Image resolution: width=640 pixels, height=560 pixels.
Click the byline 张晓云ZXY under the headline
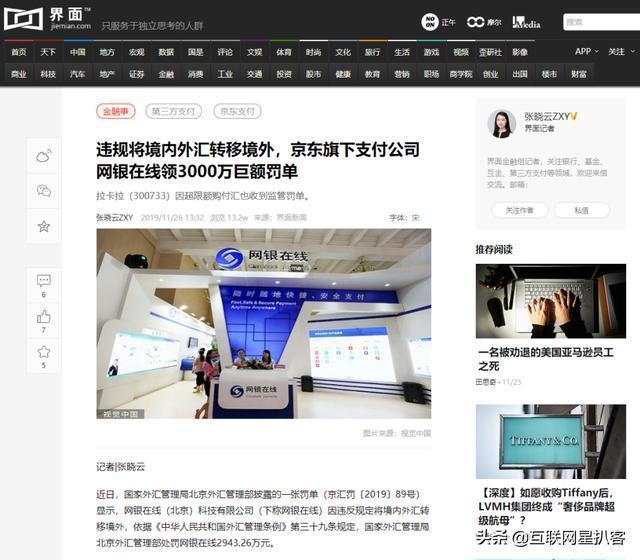click(x=115, y=218)
